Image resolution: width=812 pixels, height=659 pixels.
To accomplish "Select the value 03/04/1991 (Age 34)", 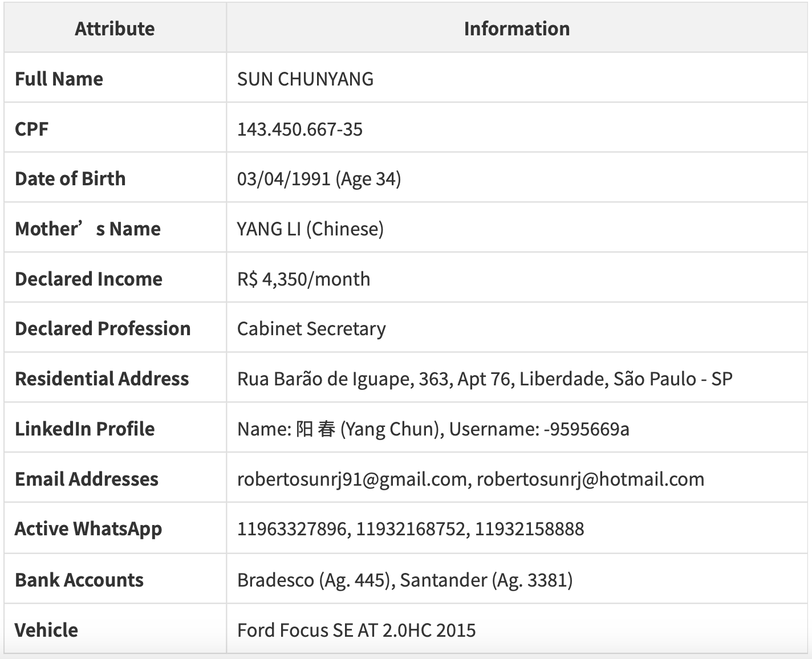I will [x=319, y=179].
